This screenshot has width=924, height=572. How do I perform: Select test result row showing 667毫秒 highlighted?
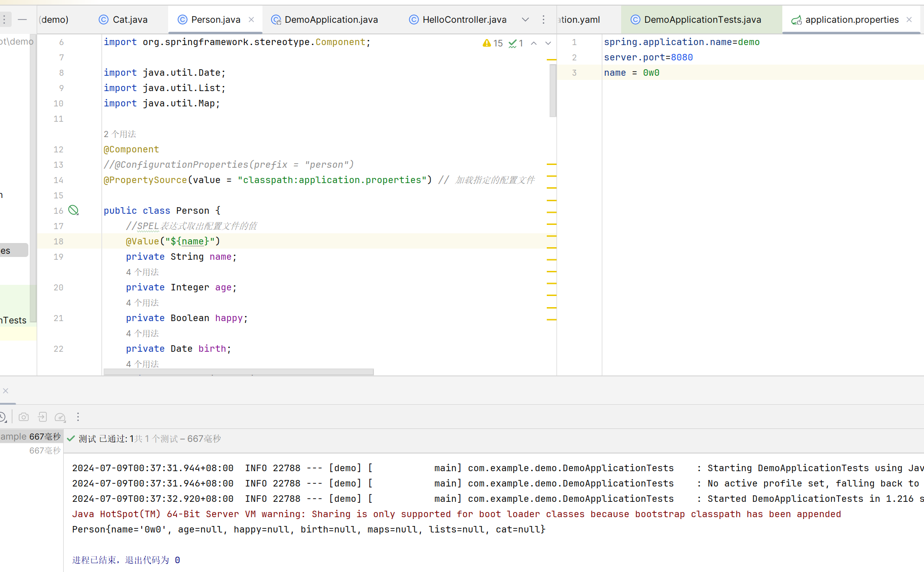[x=31, y=436]
